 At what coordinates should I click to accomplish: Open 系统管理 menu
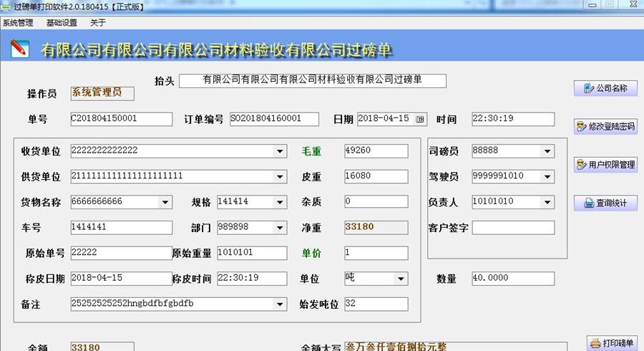coord(18,23)
